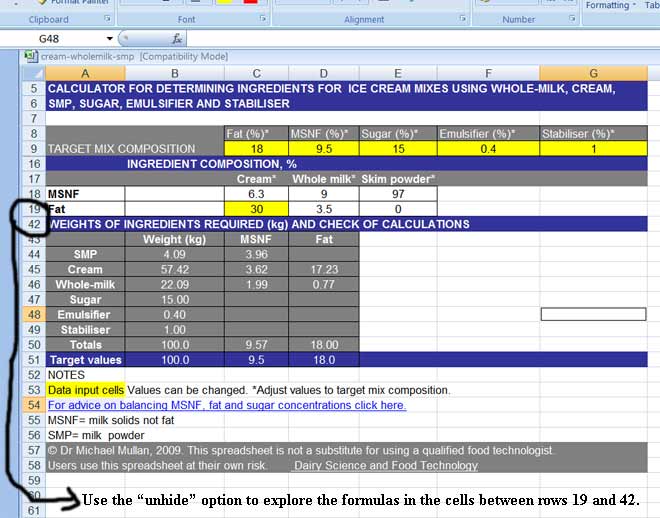Select column A header

pyautogui.click(x=85, y=73)
